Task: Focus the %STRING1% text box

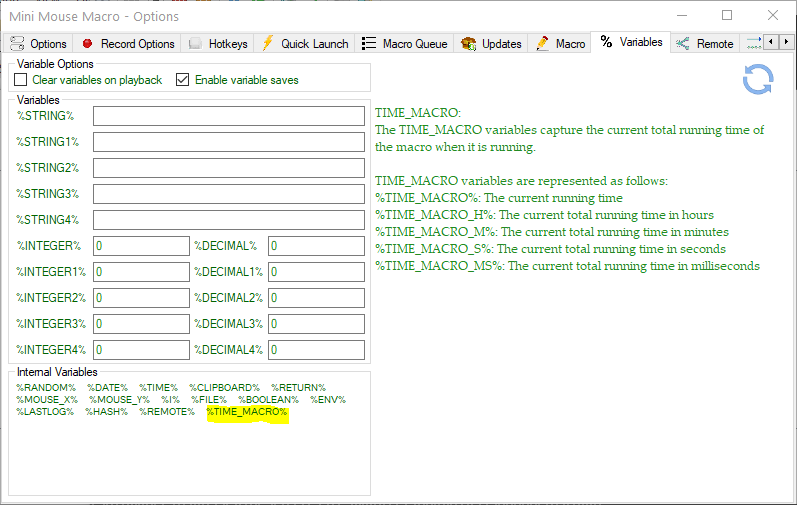Action: pos(229,142)
